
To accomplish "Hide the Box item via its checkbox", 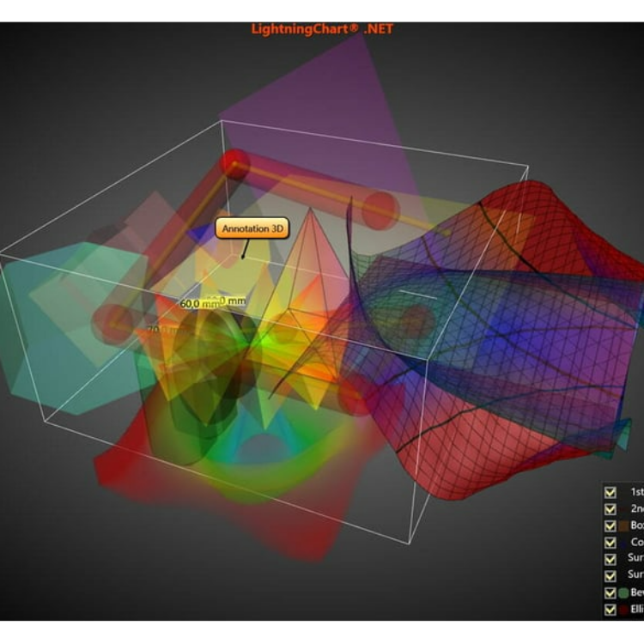I will (x=611, y=526).
